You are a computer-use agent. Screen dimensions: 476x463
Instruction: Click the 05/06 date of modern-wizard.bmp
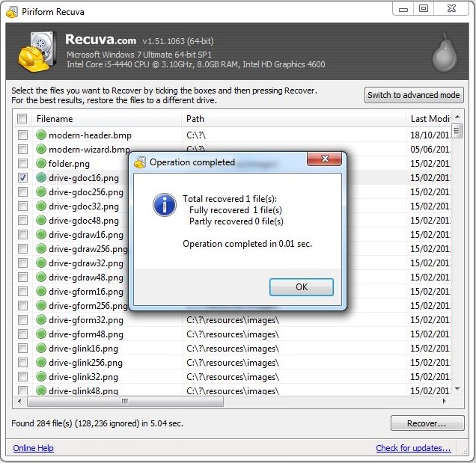tap(430, 150)
